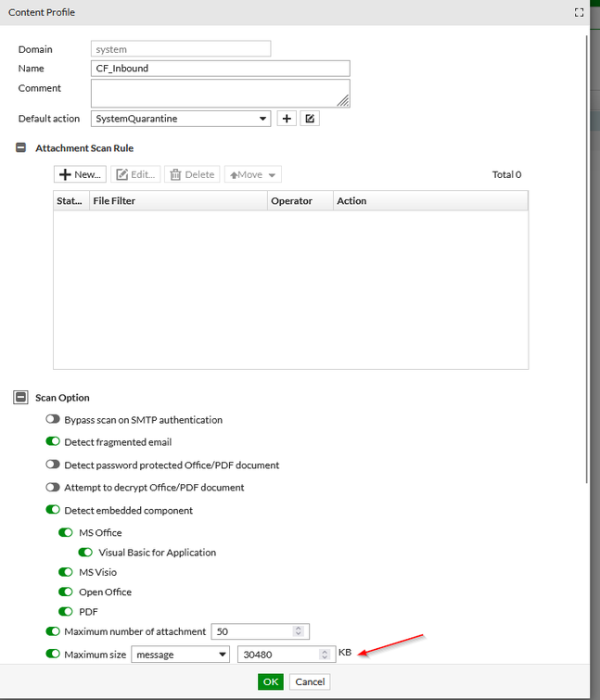Viewport: 600px width, 700px height.
Task: Edit the default action with pencil icon
Action: pyautogui.click(x=310, y=119)
